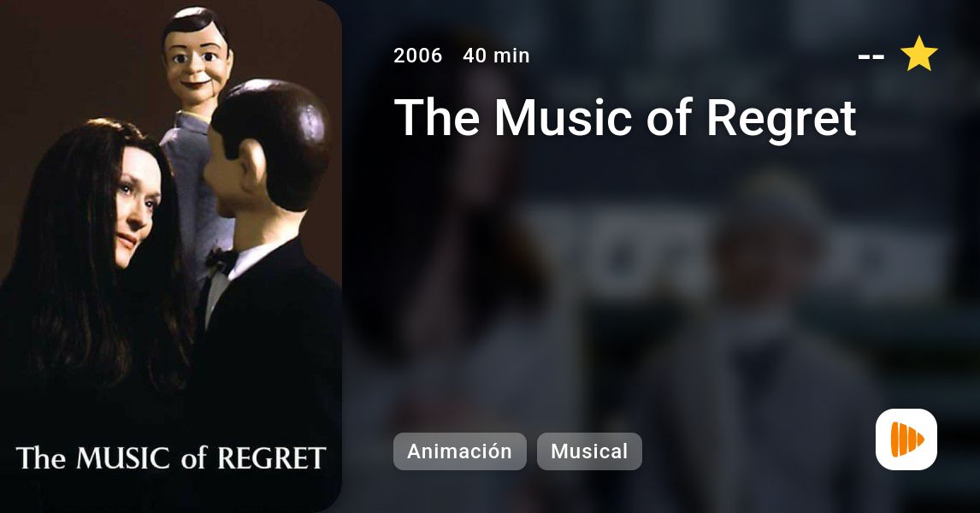The width and height of the screenshot is (980, 513).
Task: Open the movie poster thumbnail
Action: coord(171,256)
